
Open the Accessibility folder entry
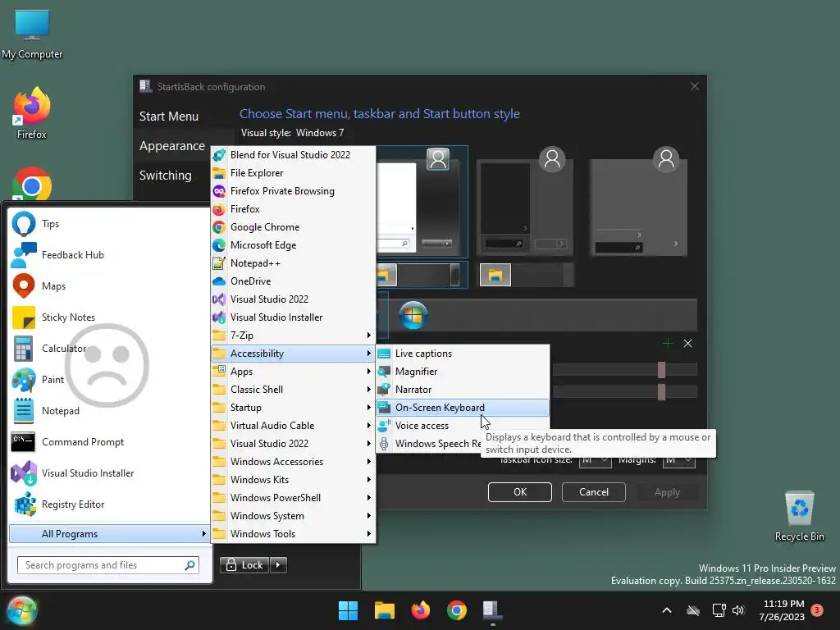coord(293,354)
